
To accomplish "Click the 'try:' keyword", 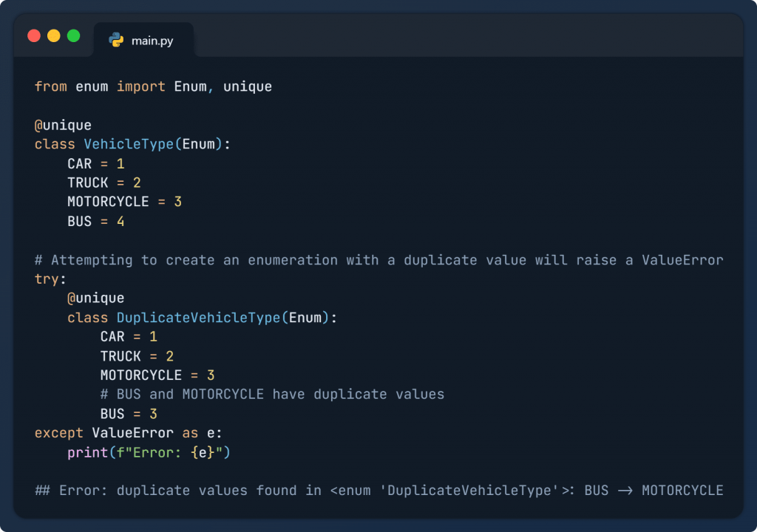I will point(50,279).
